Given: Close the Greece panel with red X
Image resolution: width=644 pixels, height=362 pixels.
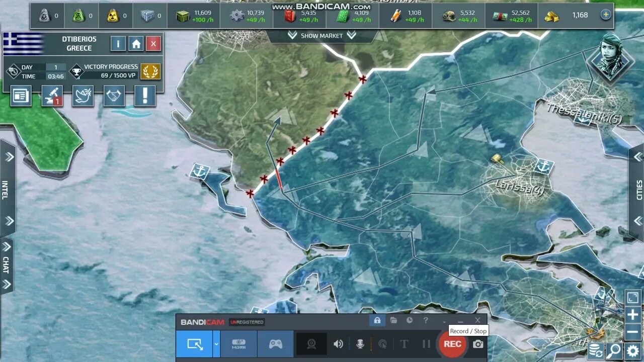Looking at the screenshot, I should tap(153, 44).
